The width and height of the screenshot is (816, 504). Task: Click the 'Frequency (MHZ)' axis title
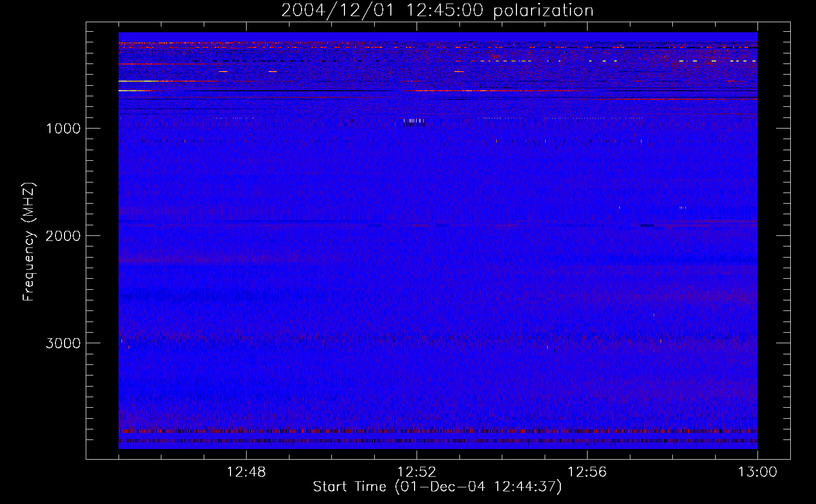(x=29, y=242)
